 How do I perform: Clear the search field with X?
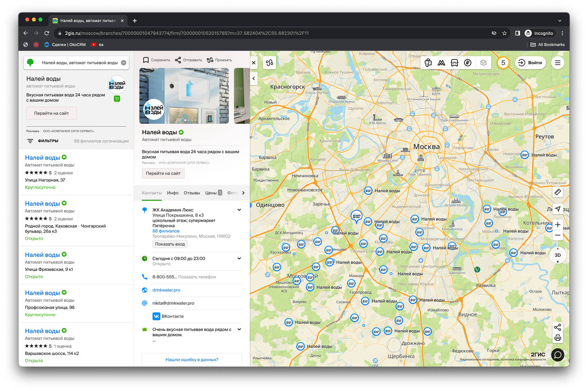coord(124,63)
